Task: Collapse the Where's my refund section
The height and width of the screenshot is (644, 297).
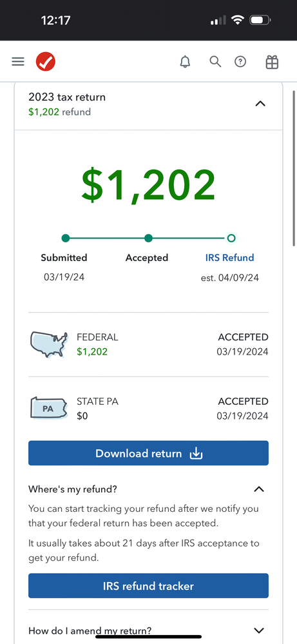Action: [x=259, y=489]
